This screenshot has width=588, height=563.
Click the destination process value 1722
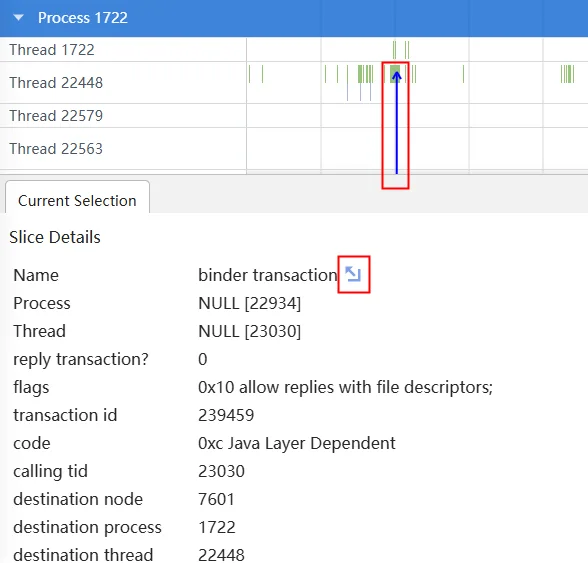(x=217, y=527)
